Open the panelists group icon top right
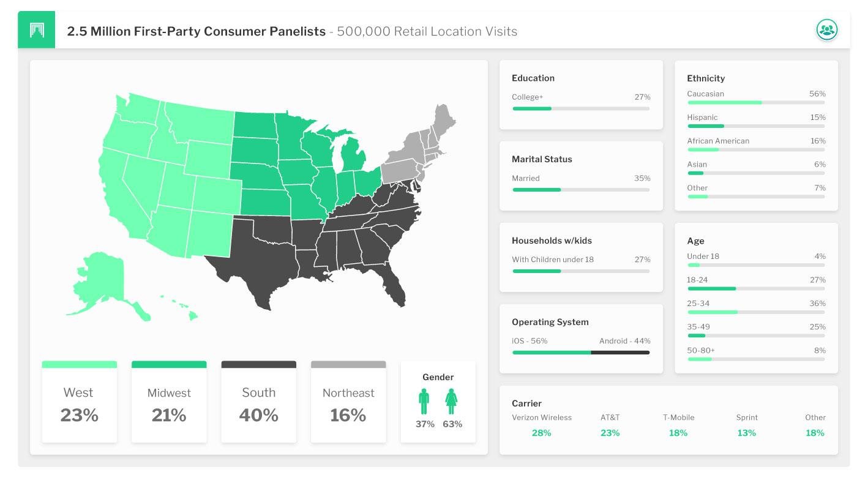The height and width of the screenshot is (483, 868). 826,29
